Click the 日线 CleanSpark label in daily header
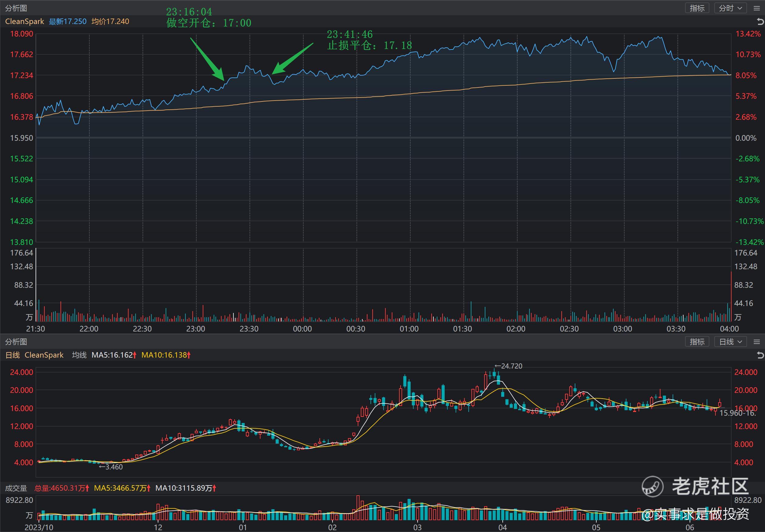The width and height of the screenshot is (765, 532). pyautogui.click(x=34, y=355)
